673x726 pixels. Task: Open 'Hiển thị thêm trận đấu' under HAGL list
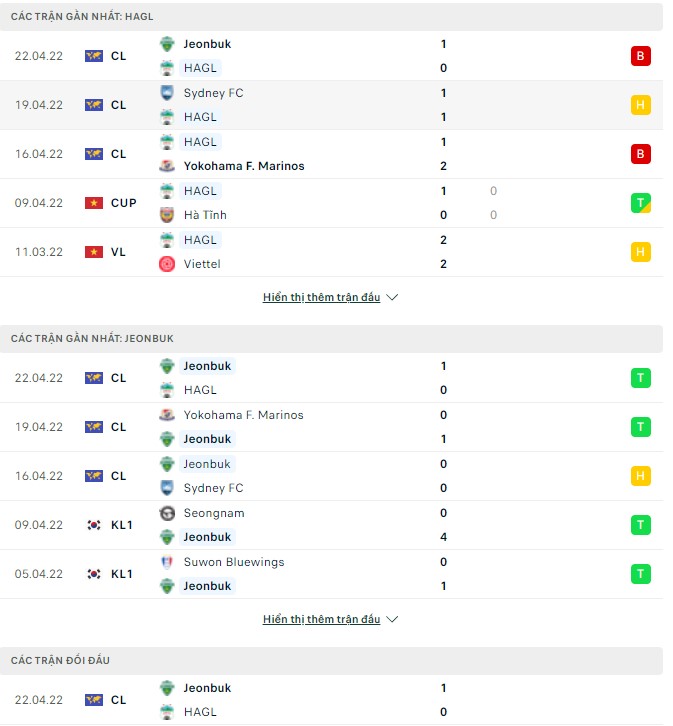tap(321, 298)
